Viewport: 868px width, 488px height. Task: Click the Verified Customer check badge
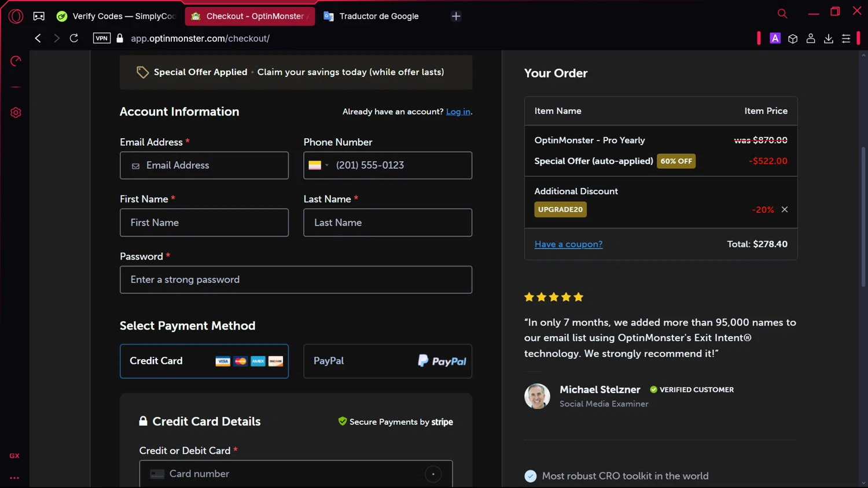[653, 390]
